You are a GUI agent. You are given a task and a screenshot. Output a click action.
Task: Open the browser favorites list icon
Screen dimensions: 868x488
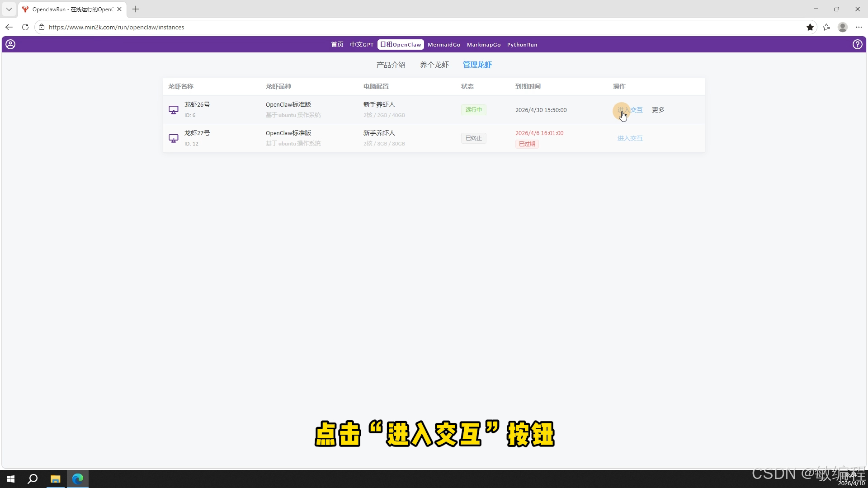[x=826, y=27]
